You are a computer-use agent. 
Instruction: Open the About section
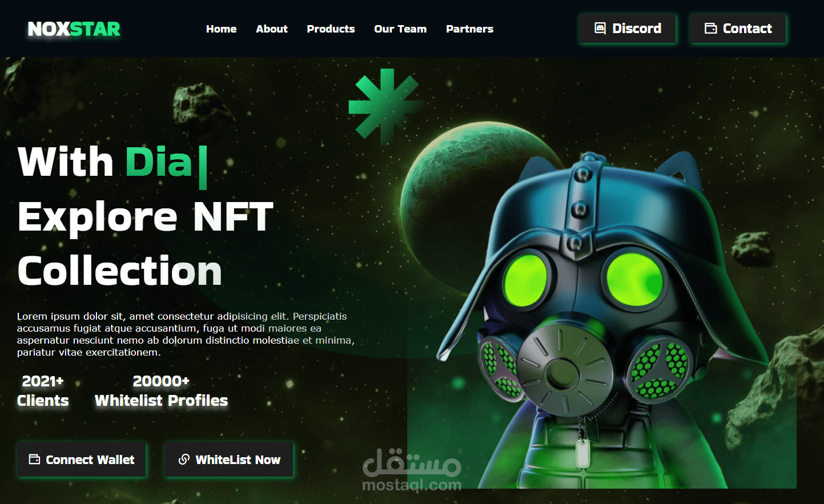point(271,29)
